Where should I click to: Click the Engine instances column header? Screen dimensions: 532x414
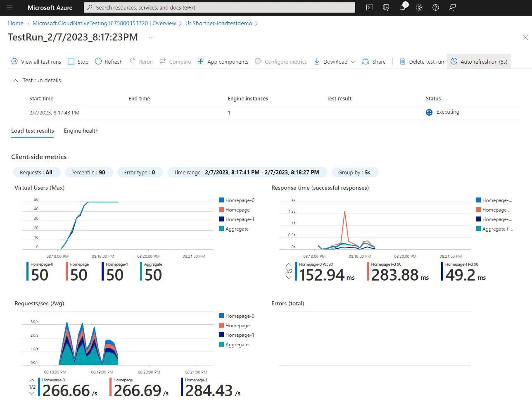pyautogui.click(x=248, y=98)
